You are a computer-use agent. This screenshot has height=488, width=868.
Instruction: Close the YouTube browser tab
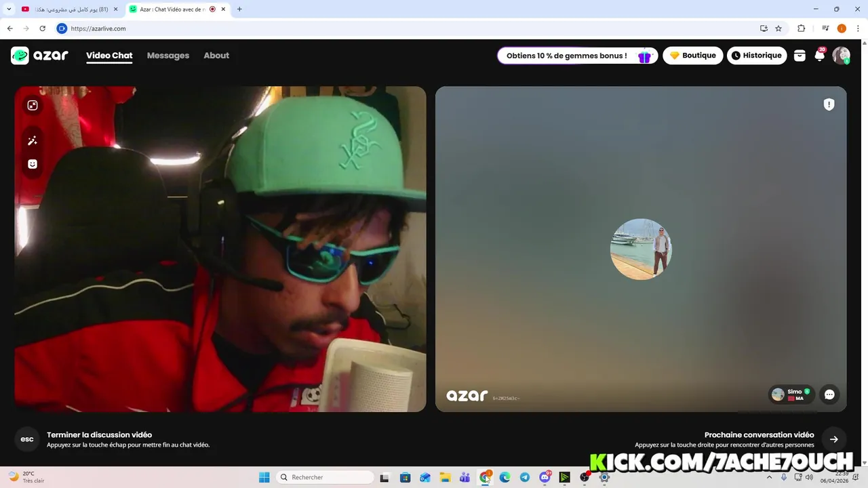coord(115,9)
